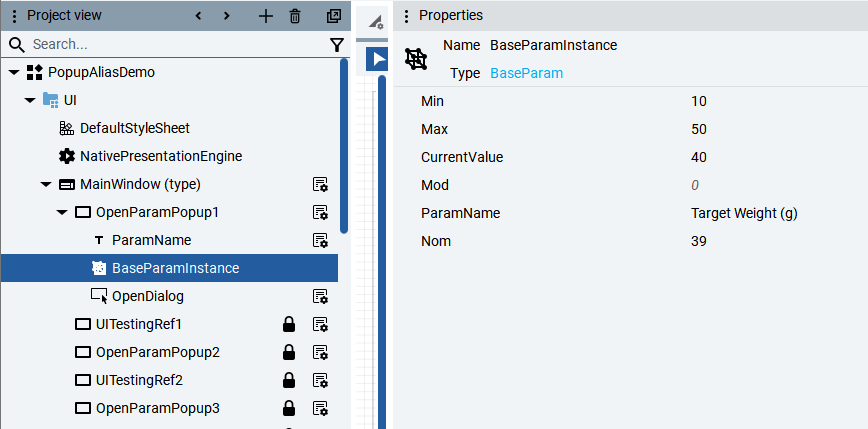Viewport: 868px width, 429px height.
Task: Select PopupAliasDemo project root
Action: tap(101, 73)
